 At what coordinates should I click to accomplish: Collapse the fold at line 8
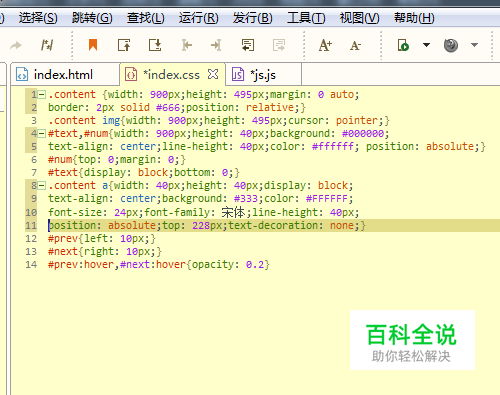[42, 186]
